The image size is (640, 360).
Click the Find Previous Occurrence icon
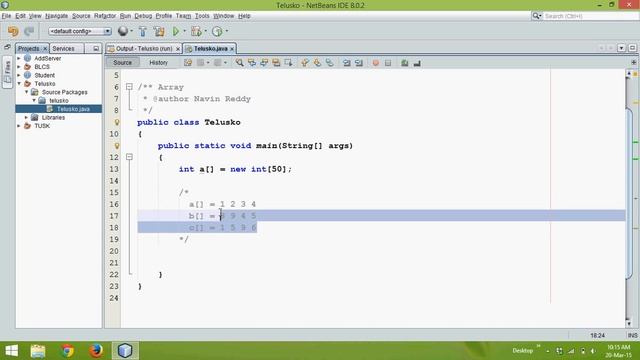coord(252,63)
